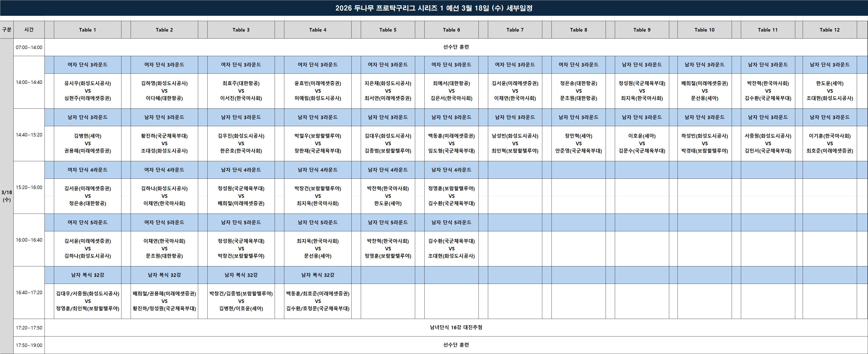Select the 16:40~17:20 time slot cell

coord(29,292)
